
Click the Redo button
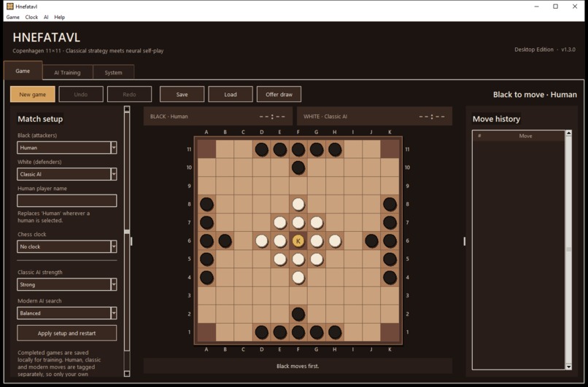point(129,95)
